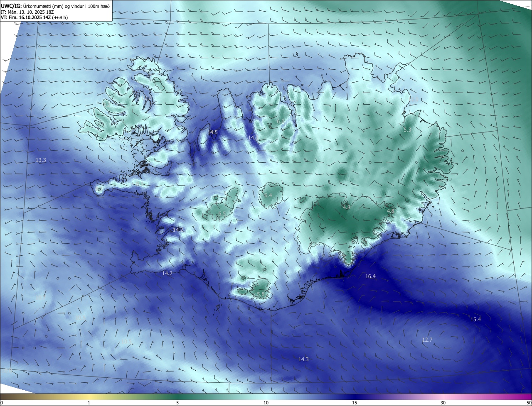
Task: Click the 6.4 value label on the map
Action: click(x=268, y=195)
